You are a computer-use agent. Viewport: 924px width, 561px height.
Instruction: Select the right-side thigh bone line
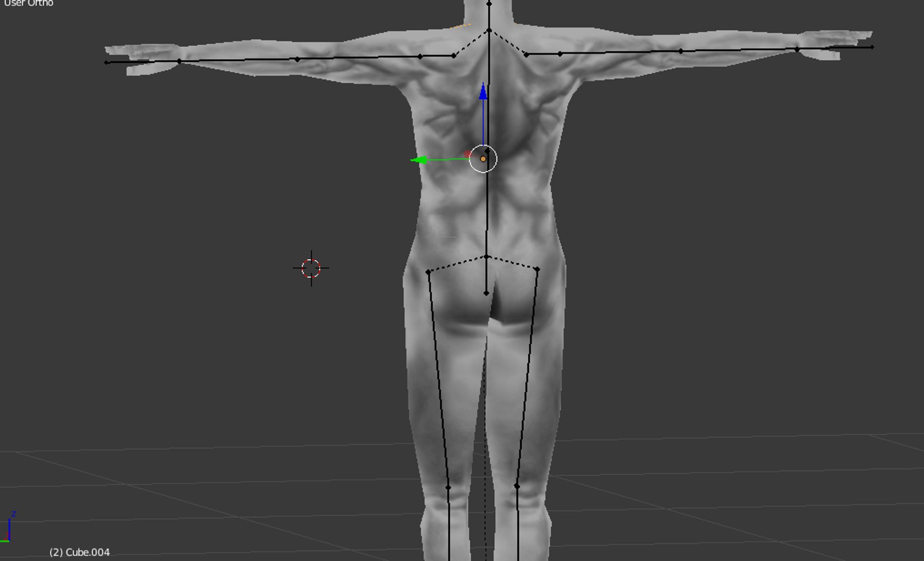click(x=527, y=378)
